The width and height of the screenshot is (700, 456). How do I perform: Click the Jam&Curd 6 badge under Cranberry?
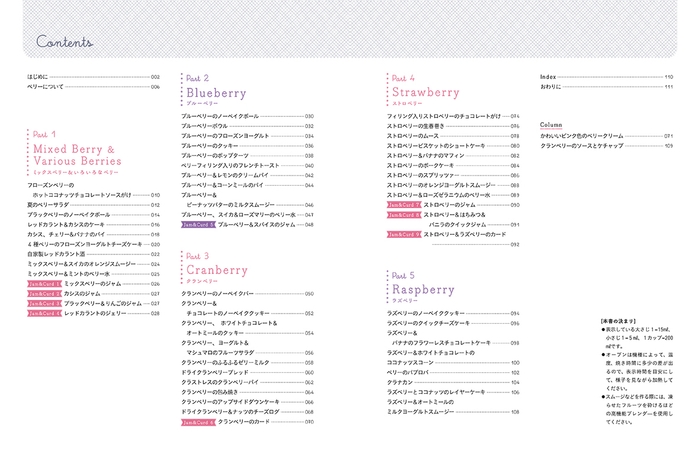[x=198, y=421]
